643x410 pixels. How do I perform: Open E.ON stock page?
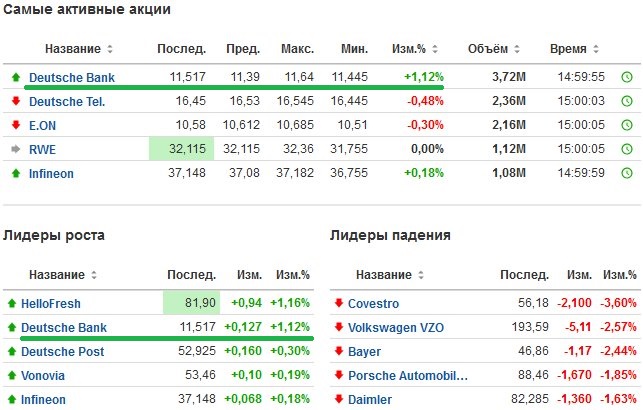pyautogui.click(x=42, y=125)
